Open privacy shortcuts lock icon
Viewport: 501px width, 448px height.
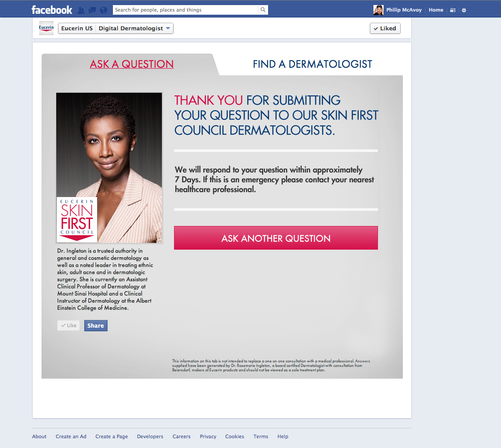(x=453, y=10)
